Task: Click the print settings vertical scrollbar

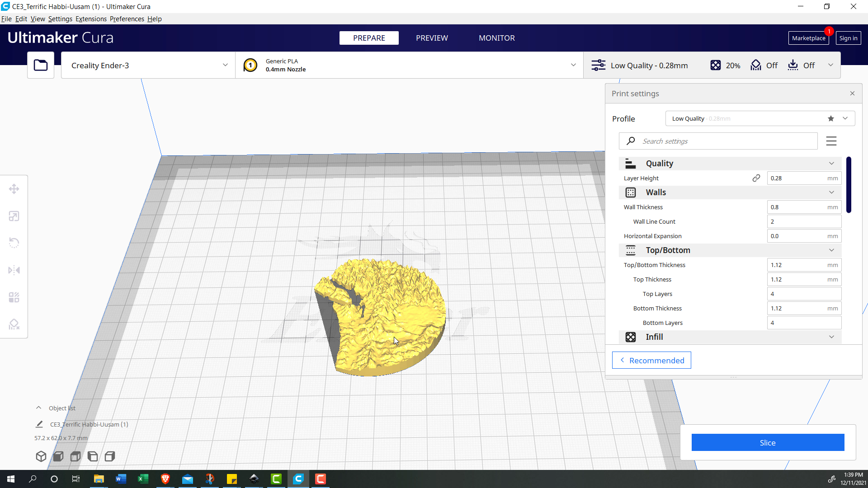Action: tap(849, 184)
